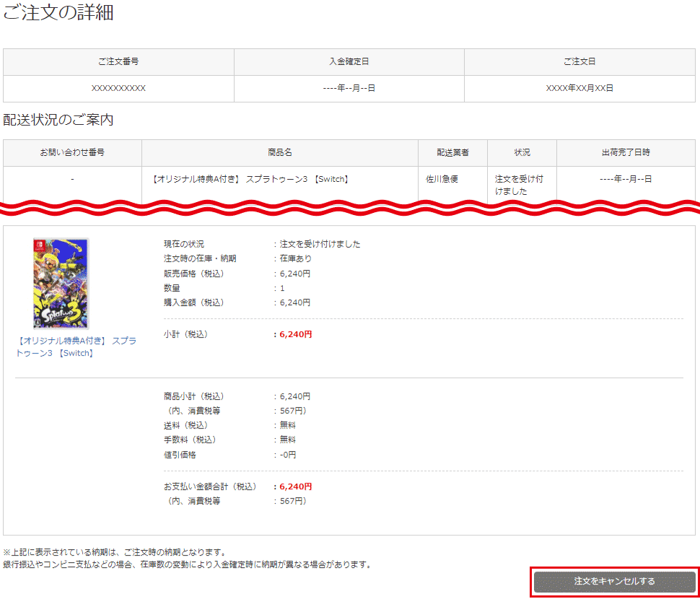Viewport: 700px width, 599px height.
Task: Click the ご注文番号 column header
Action: pos(118,62)
